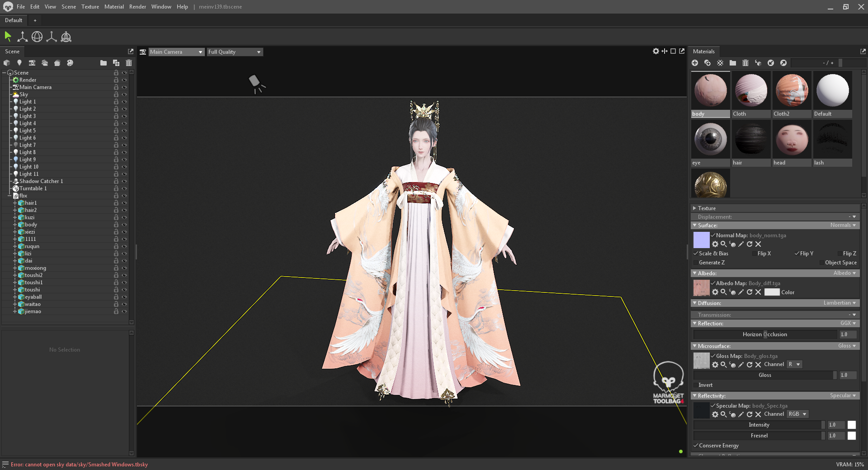Image resolution: width=868 pixels, height=470 pixels.
Task: Open the Specular Map Channel RGB dropdown
Action: click(x=798, y=414)
